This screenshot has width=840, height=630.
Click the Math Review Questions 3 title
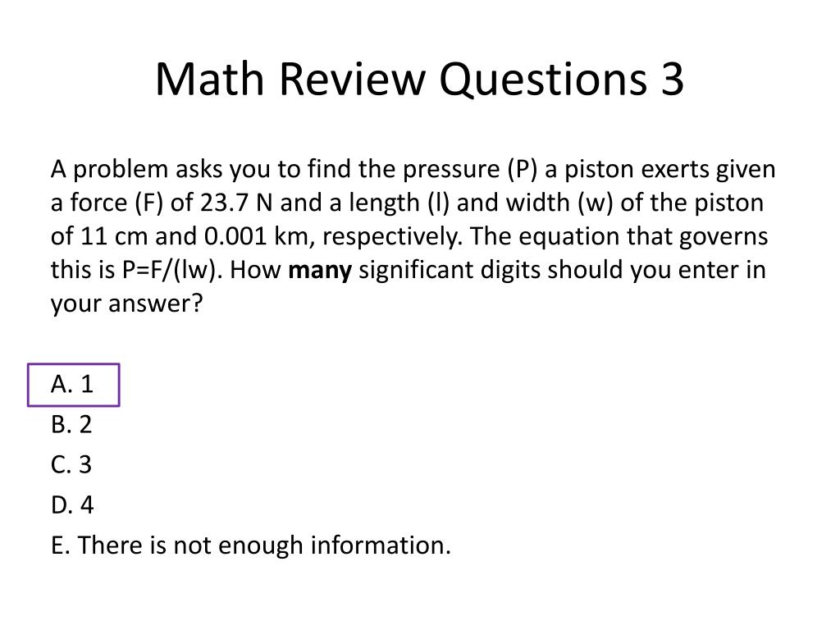point(419,80)
